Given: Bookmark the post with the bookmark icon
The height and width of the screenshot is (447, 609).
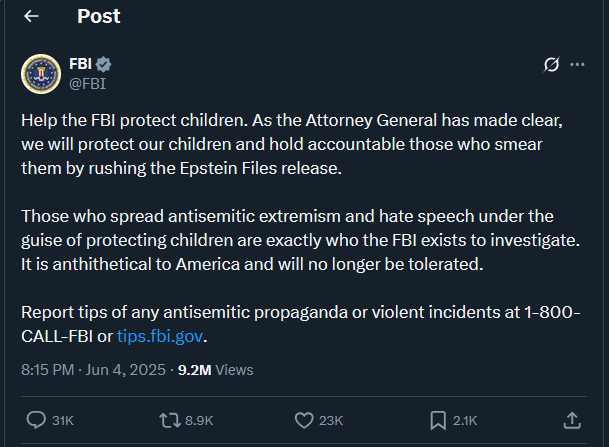Looking at the screenshot, I should (438, 420).
